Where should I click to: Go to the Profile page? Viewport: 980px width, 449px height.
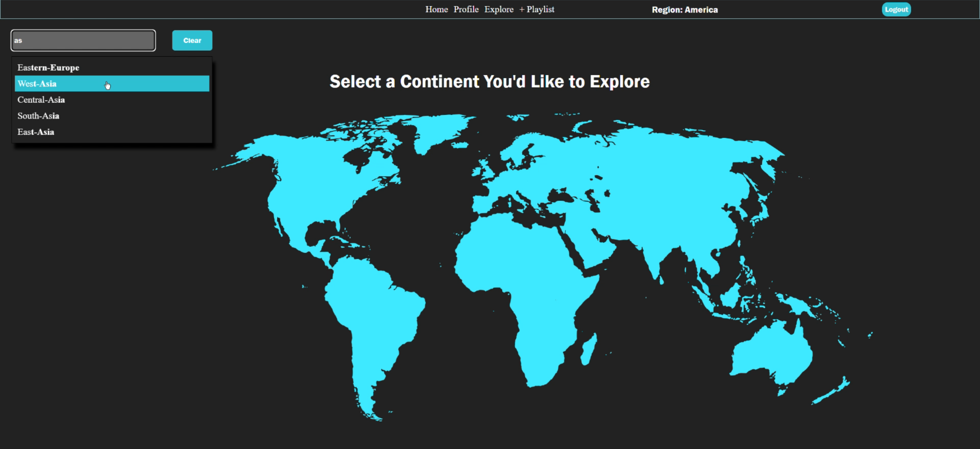tap(466, 10)
